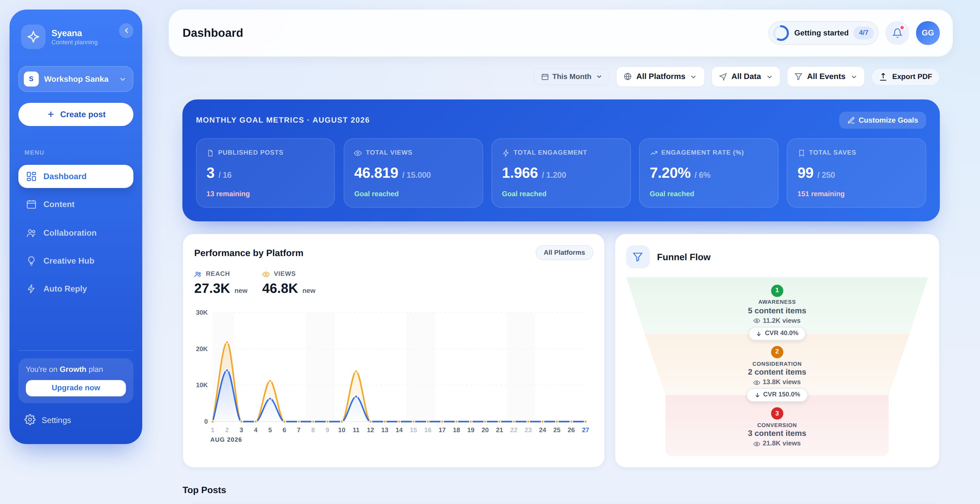
Task: Click the Syeana star logo icon
Action: pyautogui.click(x=33, y=37)
